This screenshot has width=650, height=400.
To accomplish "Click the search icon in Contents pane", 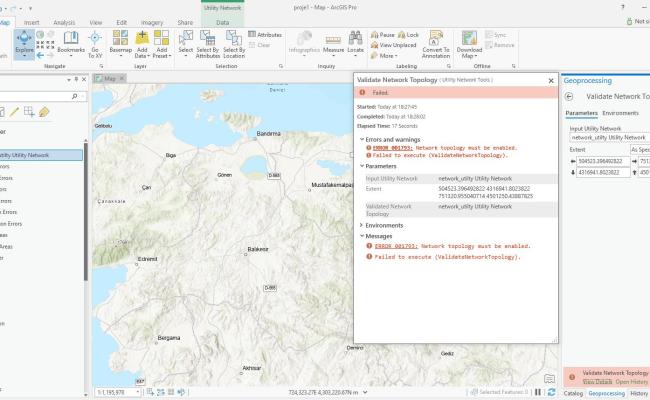I will pyautogui.click(x=75, y=96).
